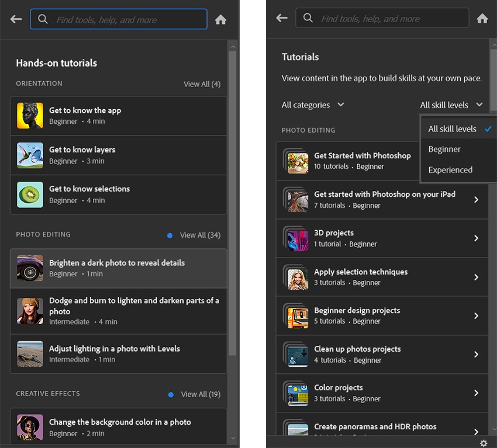Focus the search field in Tutorials panel
The width and height of the screenshot is (497, 448).
382,18
